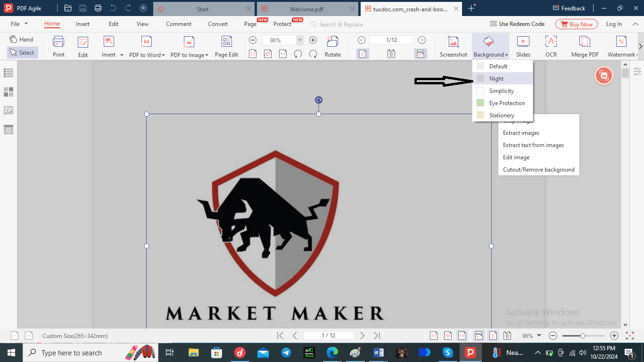Toggle two-page view in status bar
Viewport: 644px width, 362px height.
[x=507, y=336]
